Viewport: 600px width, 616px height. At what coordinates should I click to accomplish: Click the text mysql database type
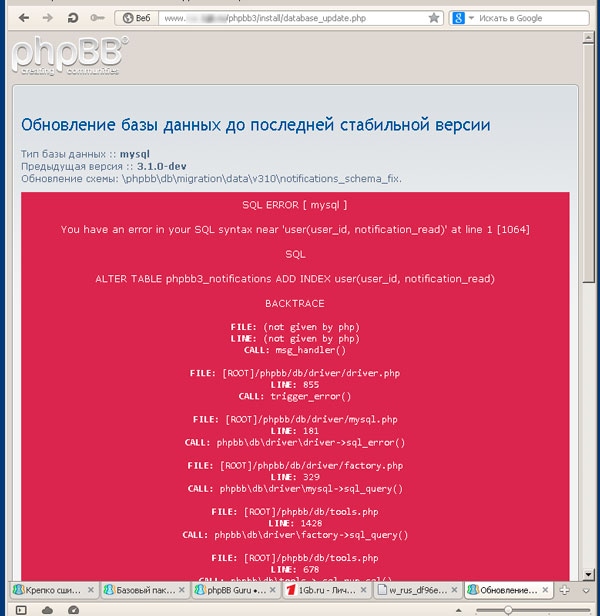(x=135, y=154)
